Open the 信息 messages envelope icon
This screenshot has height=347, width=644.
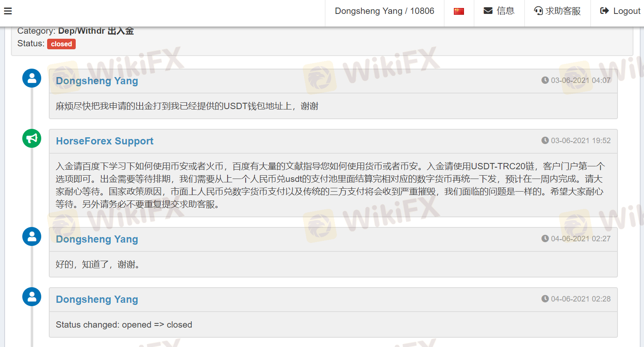pos(488,11)
